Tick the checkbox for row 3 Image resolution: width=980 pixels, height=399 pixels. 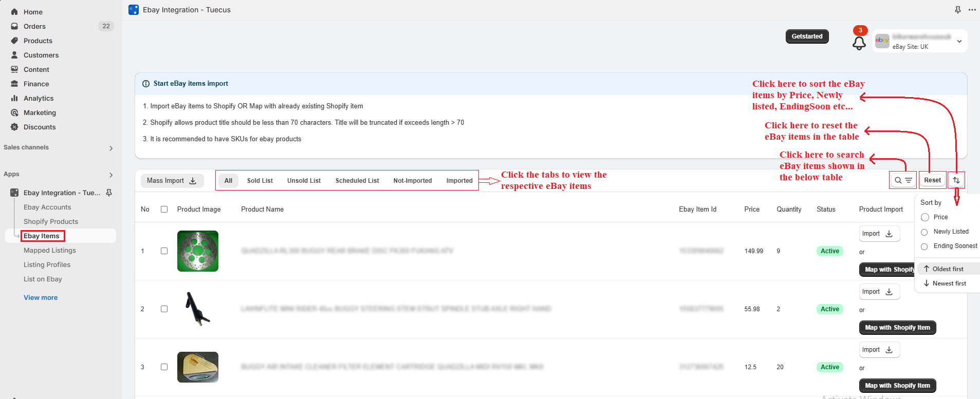click(164, 367)
